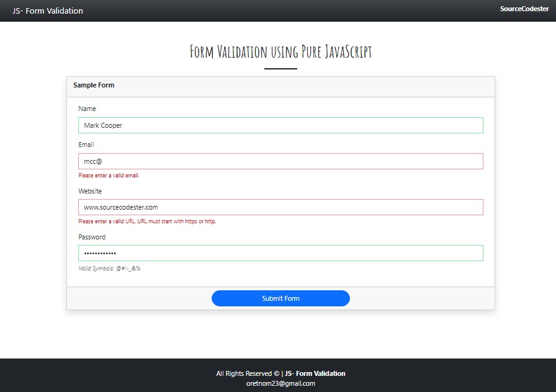
Task: Click the Name field label
Action: 87,109
